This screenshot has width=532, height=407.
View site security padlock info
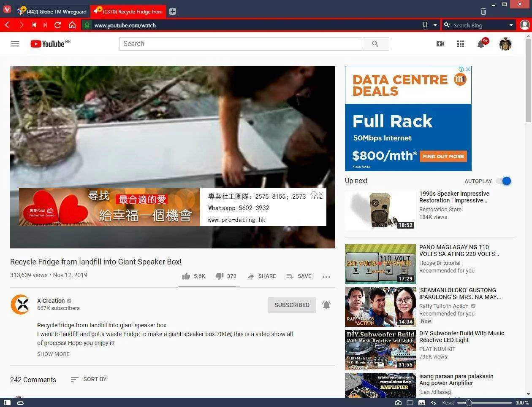tap(87, 25)
